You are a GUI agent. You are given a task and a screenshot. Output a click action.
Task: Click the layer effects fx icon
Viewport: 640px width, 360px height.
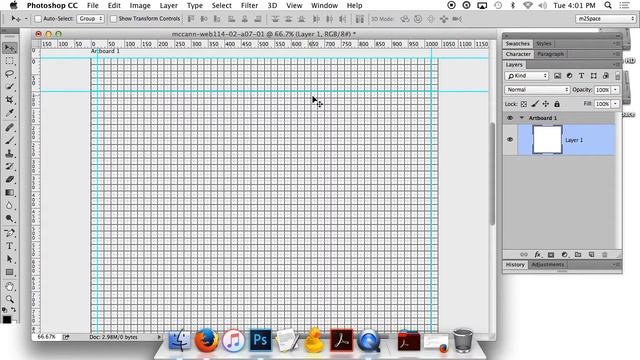538,255
